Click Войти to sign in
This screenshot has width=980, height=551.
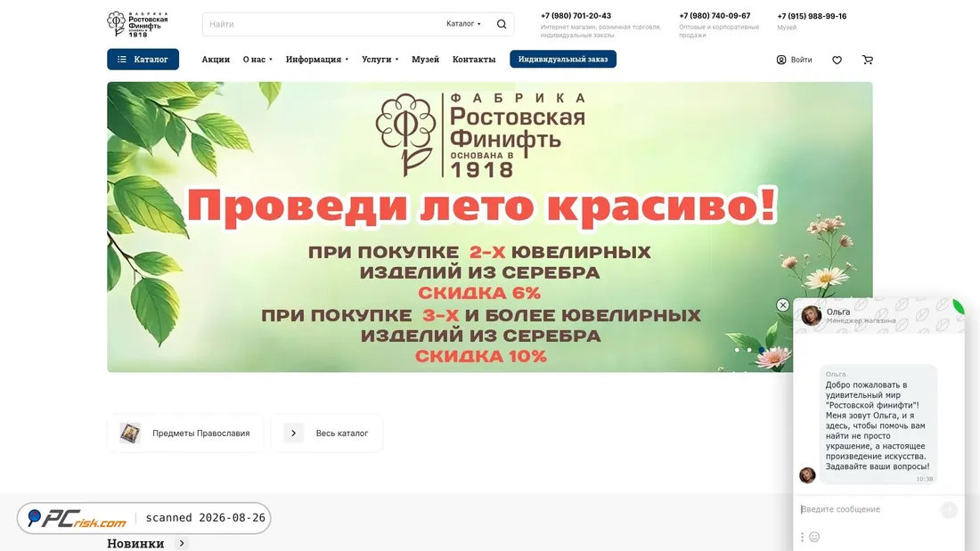click(801, 60)
